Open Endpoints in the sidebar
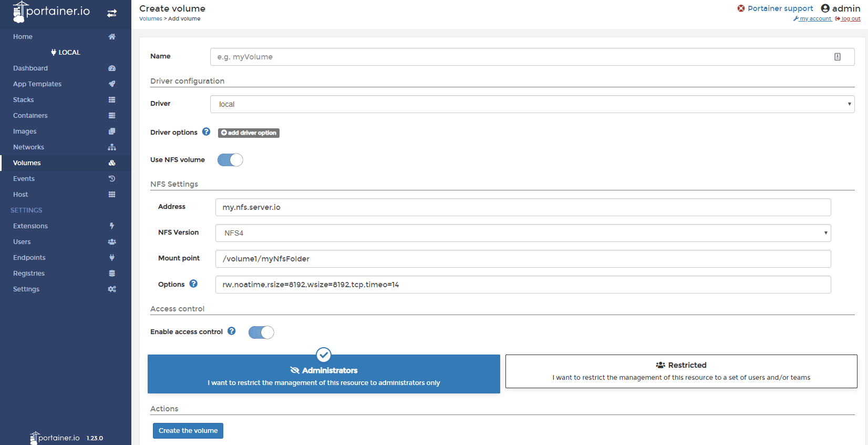This screenshot has width=868, height=445. [x=29, y=258]
